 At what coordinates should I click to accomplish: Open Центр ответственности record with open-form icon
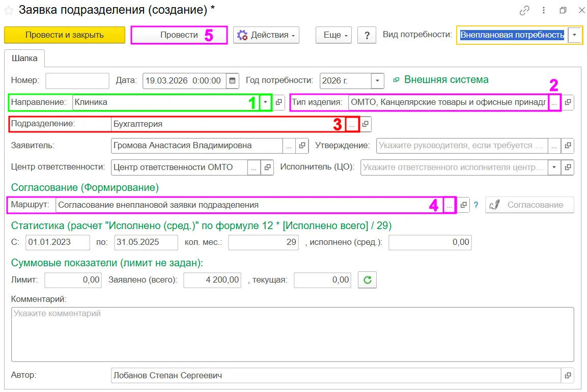coord(267,167)
